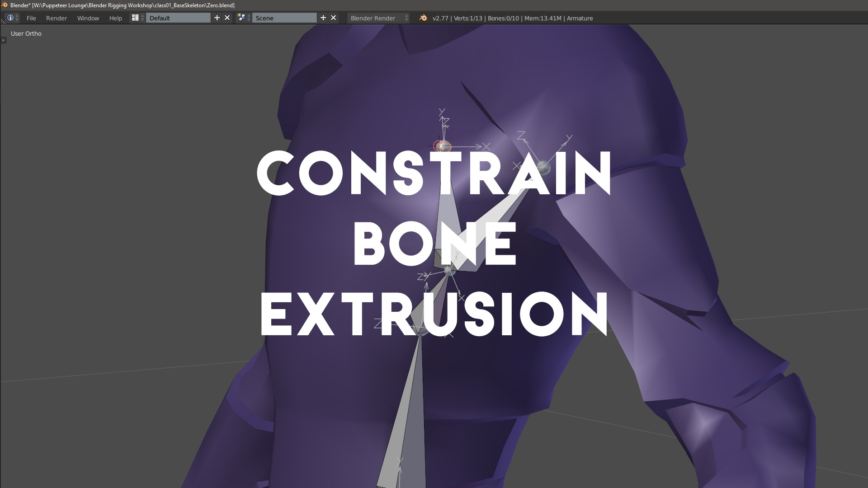The image size is (868, 488).
Task: Open the Render menu
Action: [57, 18]
